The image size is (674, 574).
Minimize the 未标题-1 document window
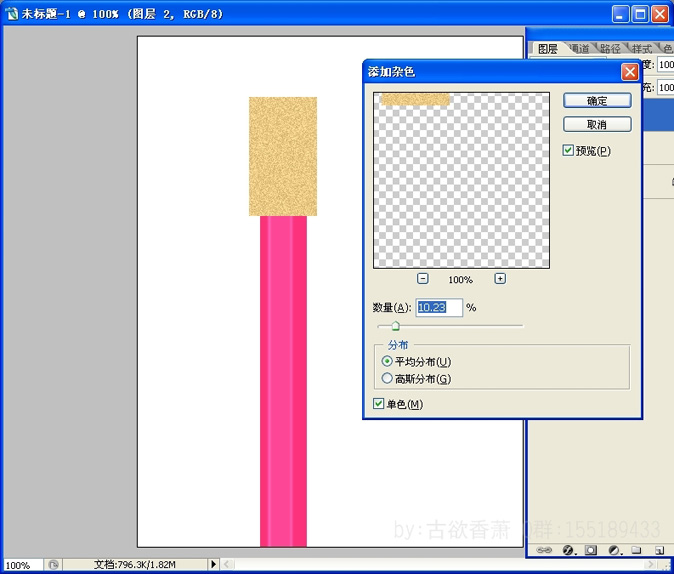coord(620,14)
